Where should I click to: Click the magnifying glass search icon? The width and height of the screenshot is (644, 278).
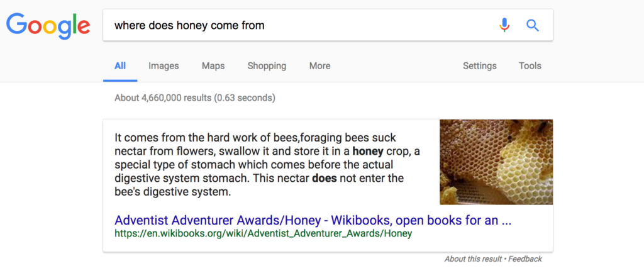[x=533, y=25]
